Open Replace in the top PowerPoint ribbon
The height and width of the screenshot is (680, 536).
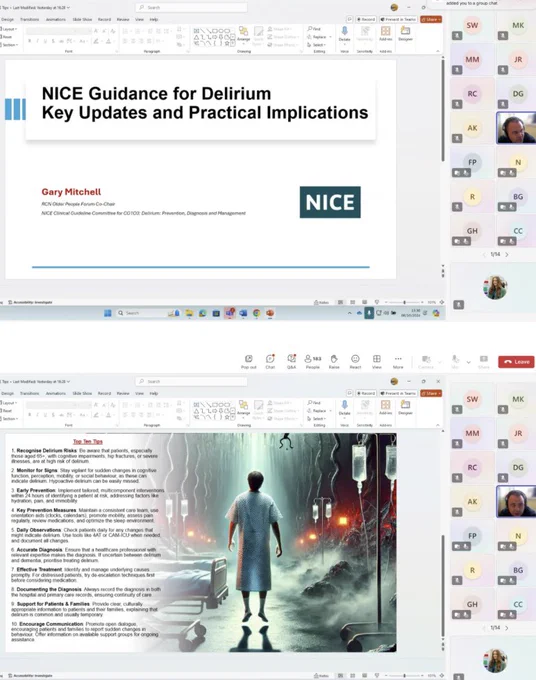pos(320,37)
